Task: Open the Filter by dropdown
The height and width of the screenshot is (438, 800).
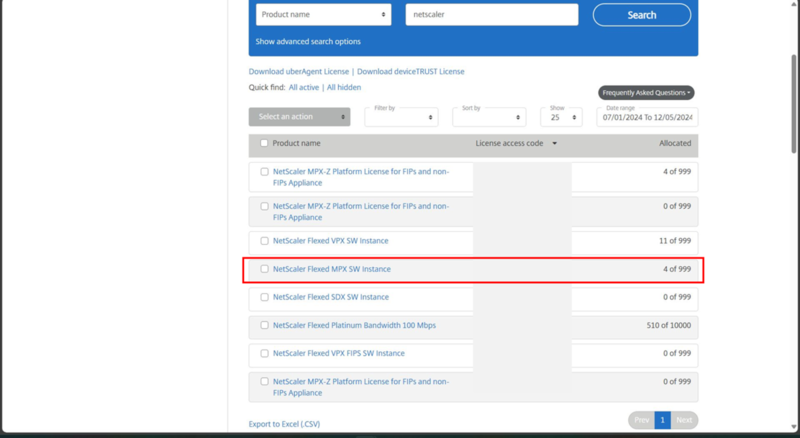Action: coord(401,117)
